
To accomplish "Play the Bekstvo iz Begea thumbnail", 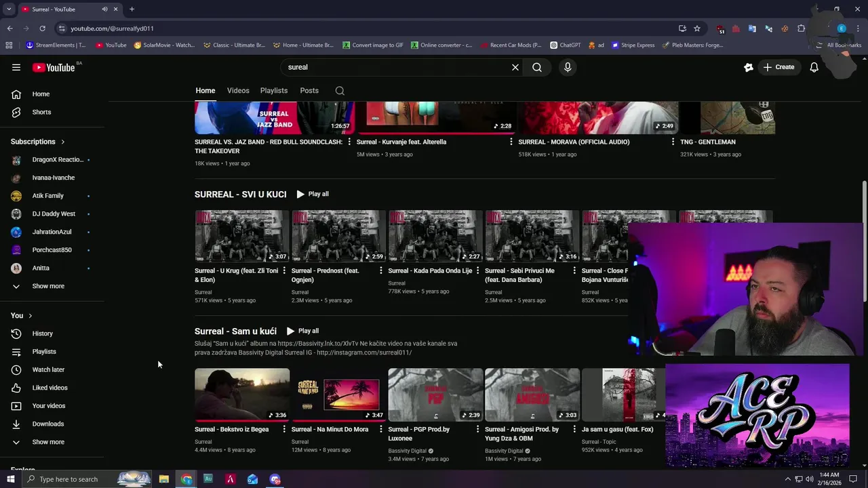I will (242, 394).
